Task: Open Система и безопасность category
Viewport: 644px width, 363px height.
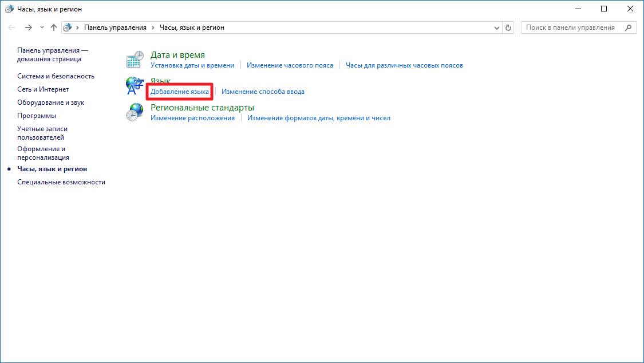Action: tap(56, 76)
